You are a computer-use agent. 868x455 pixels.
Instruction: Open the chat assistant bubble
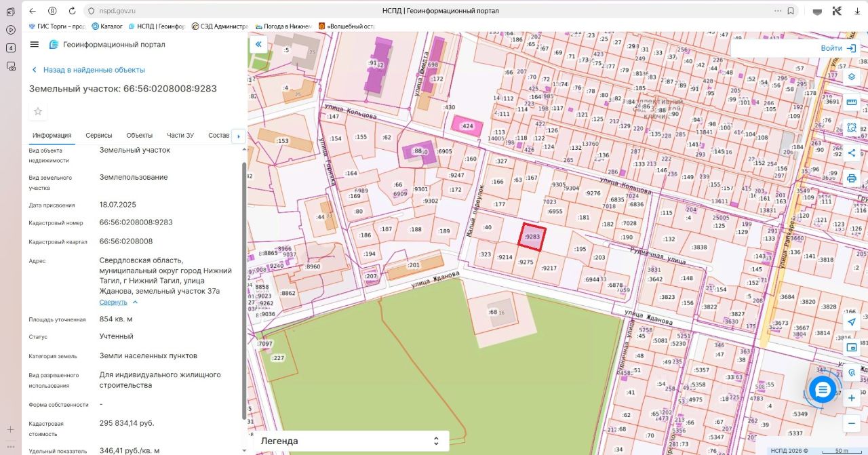pos(823,389)
